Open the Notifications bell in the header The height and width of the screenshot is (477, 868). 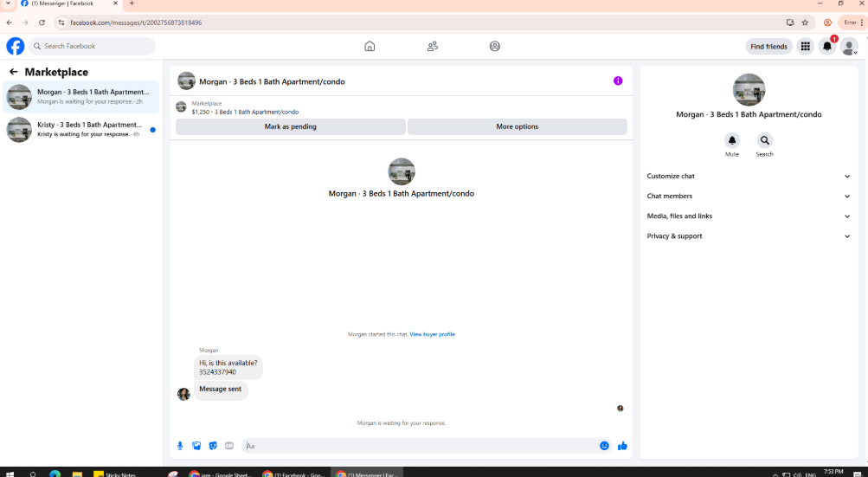(827, 47)
